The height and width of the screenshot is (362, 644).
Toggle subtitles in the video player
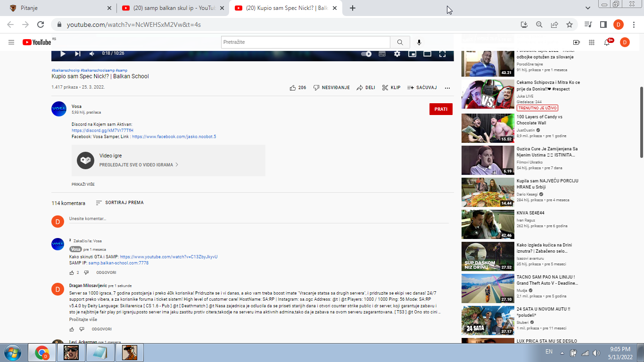click(382, 54)
